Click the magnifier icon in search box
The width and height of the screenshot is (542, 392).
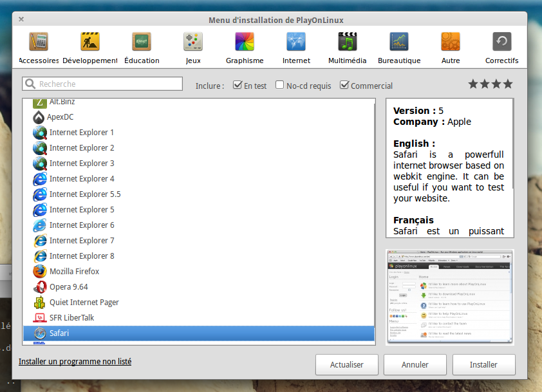coord(30,84)
